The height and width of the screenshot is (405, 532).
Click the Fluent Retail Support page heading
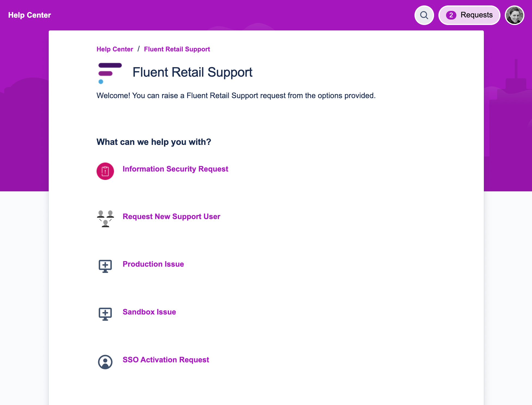[x=192, y=72]
